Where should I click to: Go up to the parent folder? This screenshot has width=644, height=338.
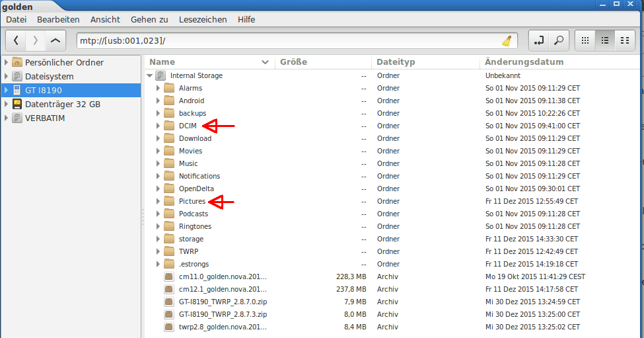click(x=55, y=40)
